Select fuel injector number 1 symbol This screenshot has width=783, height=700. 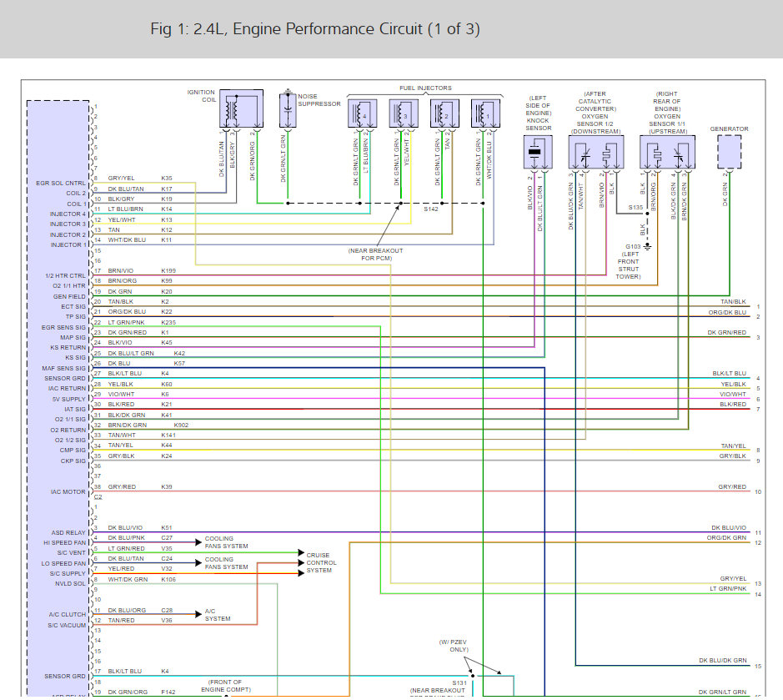point(484,113)
